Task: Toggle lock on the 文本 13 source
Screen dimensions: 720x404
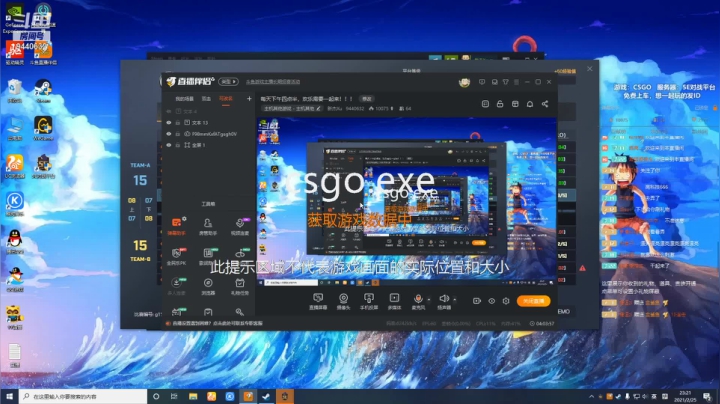Action: pos(178,123)
